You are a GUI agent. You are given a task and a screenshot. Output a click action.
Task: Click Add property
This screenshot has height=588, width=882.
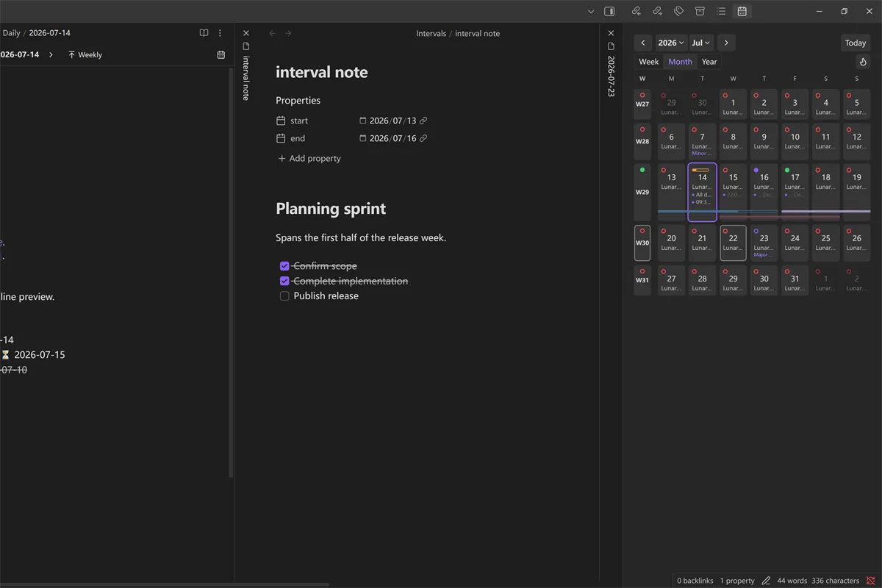point(309,158)
